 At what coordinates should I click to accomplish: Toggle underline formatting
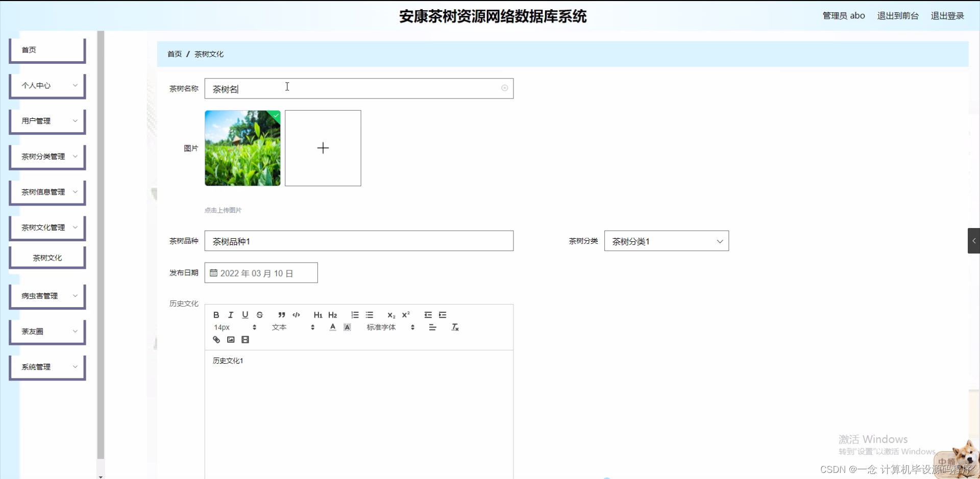coord(246,315)
